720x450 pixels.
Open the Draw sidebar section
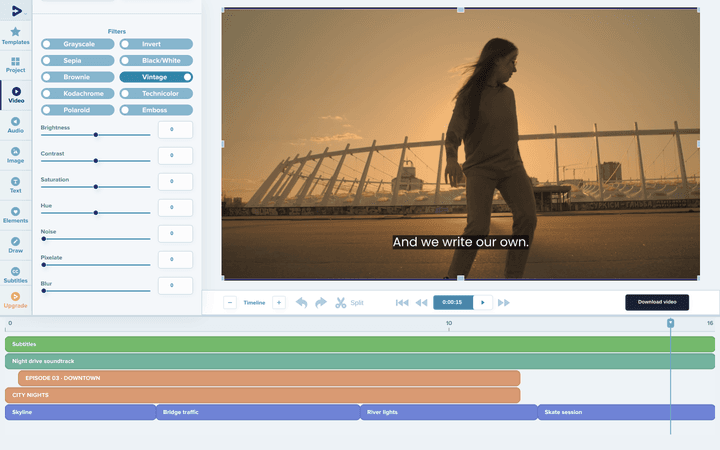tap(16, 245)
